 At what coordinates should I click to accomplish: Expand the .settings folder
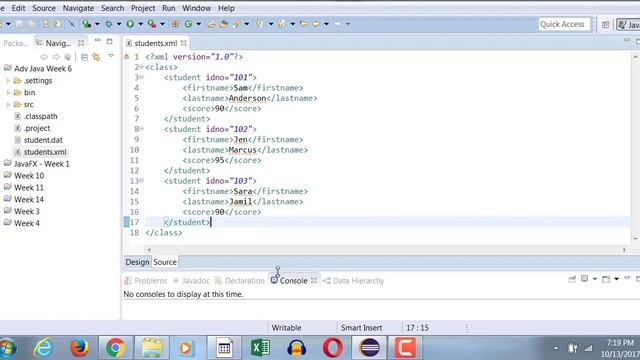pos(8,81)
